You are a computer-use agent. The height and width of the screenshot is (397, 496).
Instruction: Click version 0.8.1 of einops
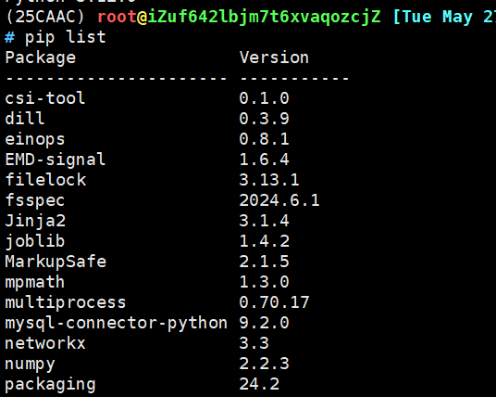264,139
